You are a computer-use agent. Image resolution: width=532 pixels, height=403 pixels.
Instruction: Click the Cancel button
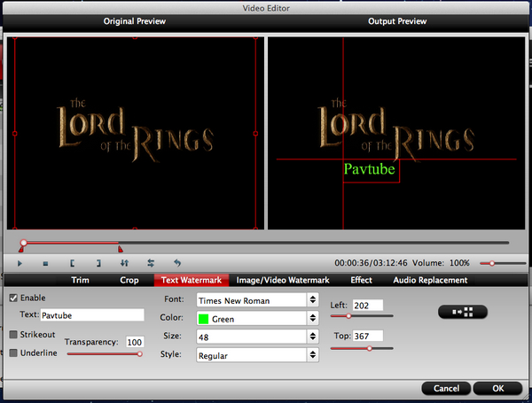(446, 388)
